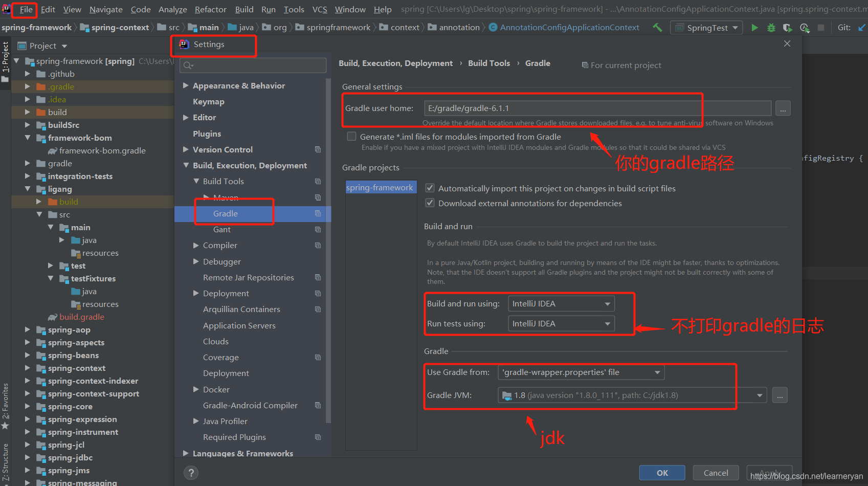868x486 pixels.
Task: Open the Structure side tab
Action: (5, 463)
